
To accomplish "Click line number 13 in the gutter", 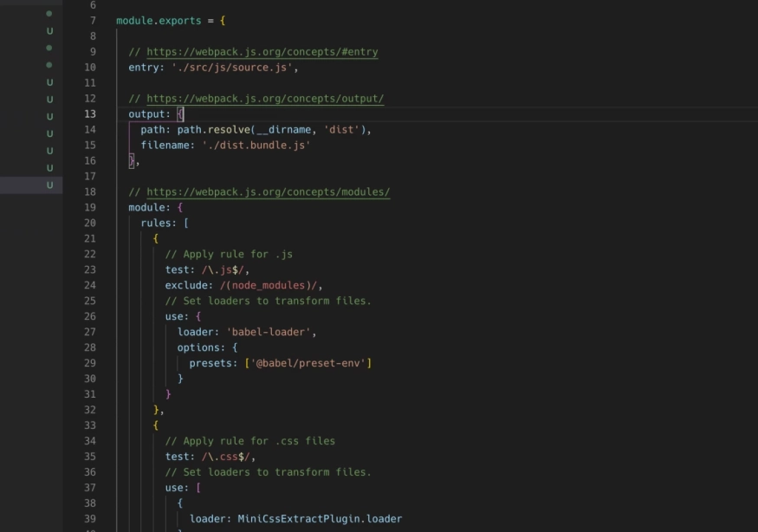I will tap(91, 114).
